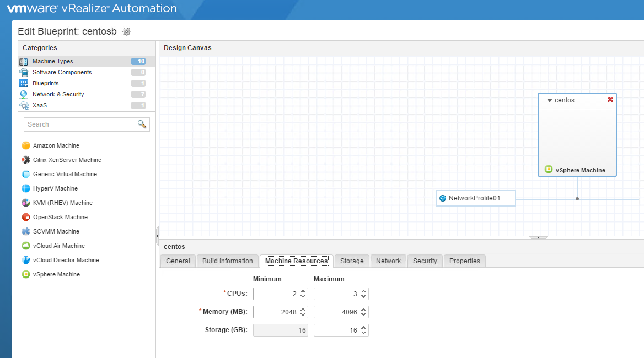Select Machine Types category icon

coord(24,62)
